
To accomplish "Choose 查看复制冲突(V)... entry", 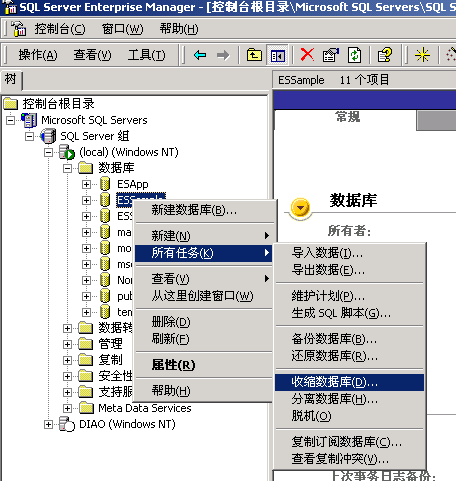I will pyautogui.click(x=349, y=459).
